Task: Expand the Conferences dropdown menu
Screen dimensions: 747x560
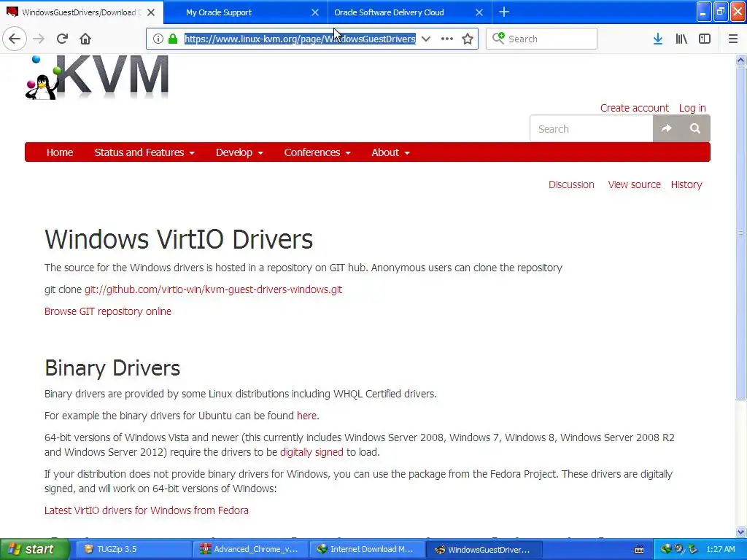Action: point(317,152)
